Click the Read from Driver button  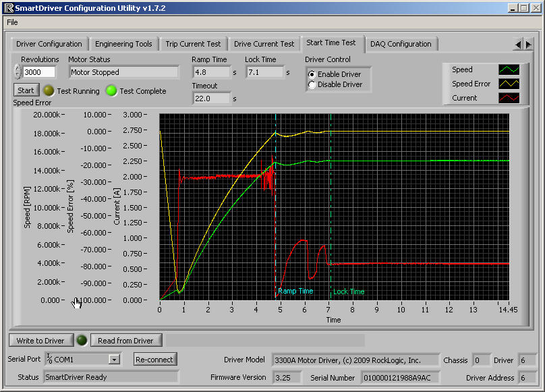(x=125, y=340)
